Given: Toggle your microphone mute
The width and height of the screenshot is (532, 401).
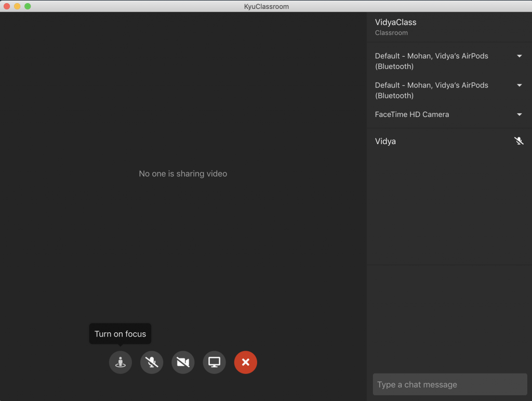Looking at the screenshot, I should point(151,363).
